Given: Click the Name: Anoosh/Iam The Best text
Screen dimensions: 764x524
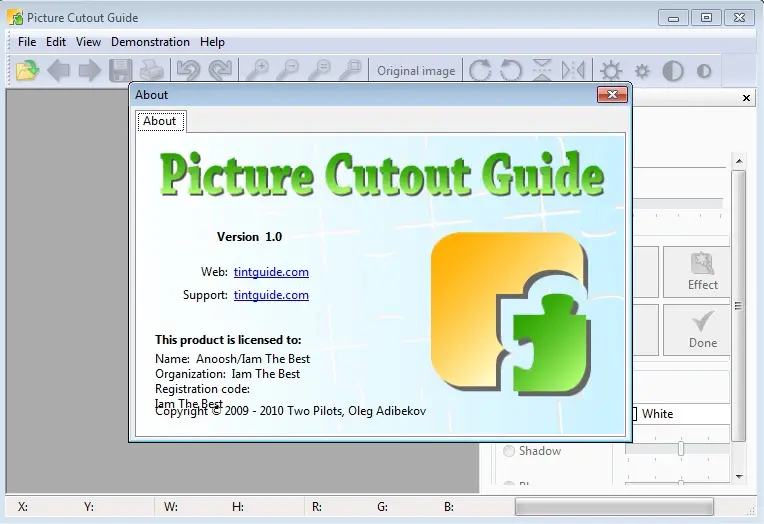Looking at the screenshot, I should tap(232, 359).
